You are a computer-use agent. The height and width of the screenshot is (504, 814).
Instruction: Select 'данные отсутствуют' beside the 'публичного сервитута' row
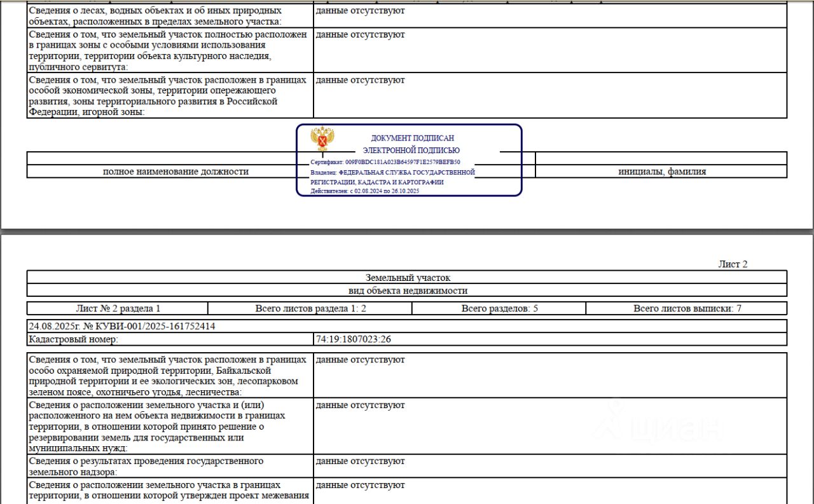[360, 34]
